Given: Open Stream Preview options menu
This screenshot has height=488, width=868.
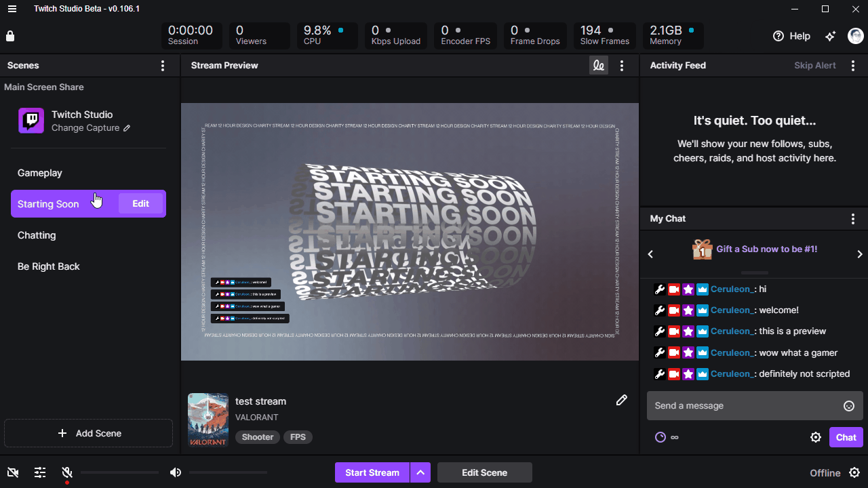Looking at the screenshot, I should (622, 66).
